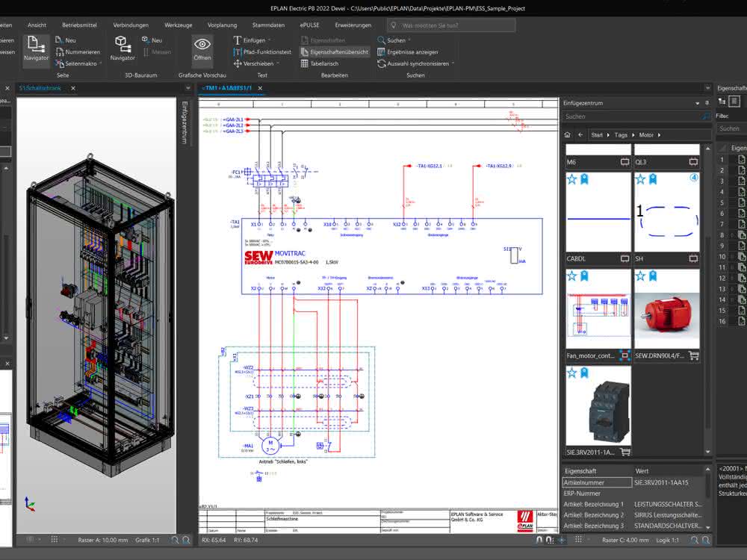Open the vertical Einfügezentrum side tab
The image size is (747, 560).
pos(185,122)
